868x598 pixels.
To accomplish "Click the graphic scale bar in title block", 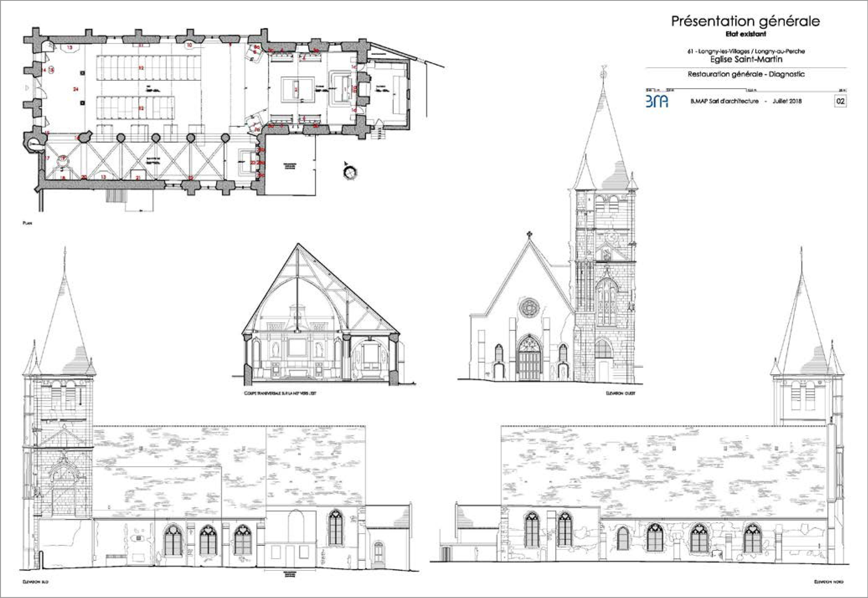I will [x=746, y=90].
